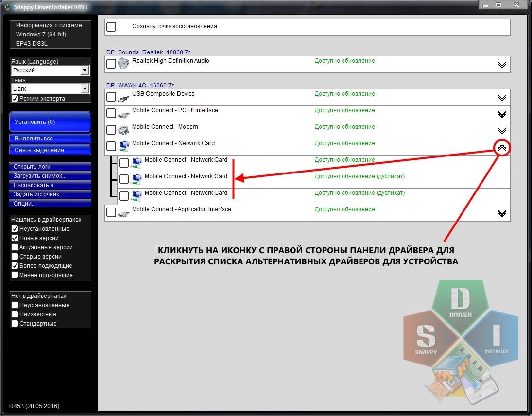This screenshot has width=532, height=416.
Task: Check 'Неустановленные' under 'Нет в драйверпаках'
Action: (15, 305)
